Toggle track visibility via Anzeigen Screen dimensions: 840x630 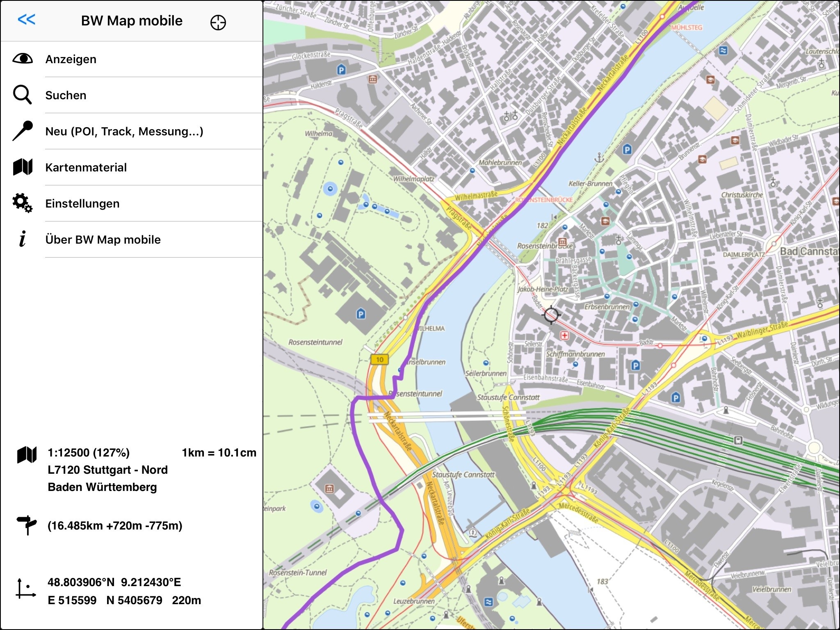click(71, 59)
